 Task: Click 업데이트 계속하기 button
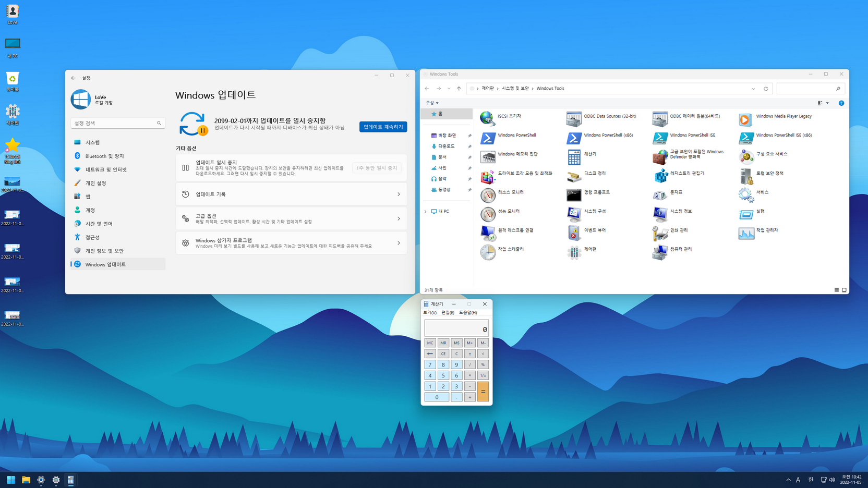(x=383, y=127)
